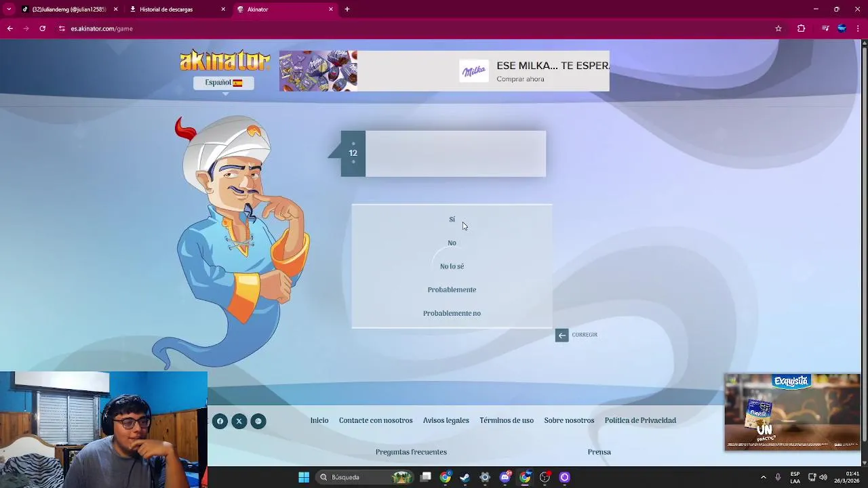Open Avisos legales link
Image resolution: width=868 pixels, height=488 pixels.
(446, 421)
